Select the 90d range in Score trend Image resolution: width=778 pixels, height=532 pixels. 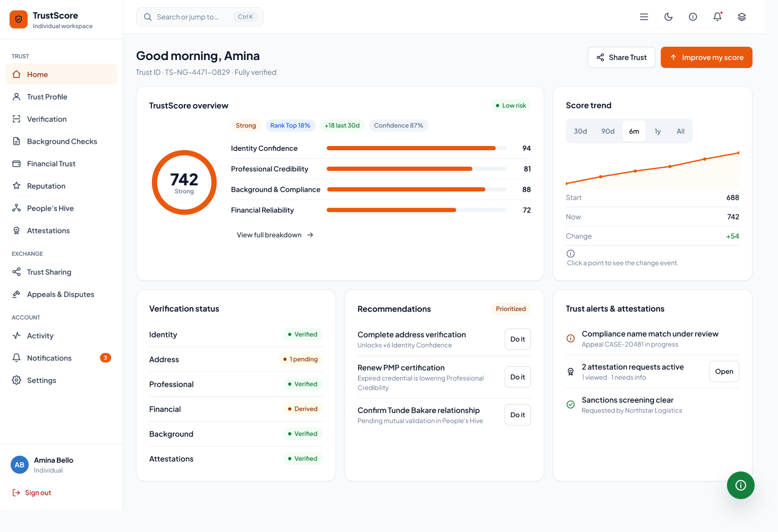click(x=608, y=131)
